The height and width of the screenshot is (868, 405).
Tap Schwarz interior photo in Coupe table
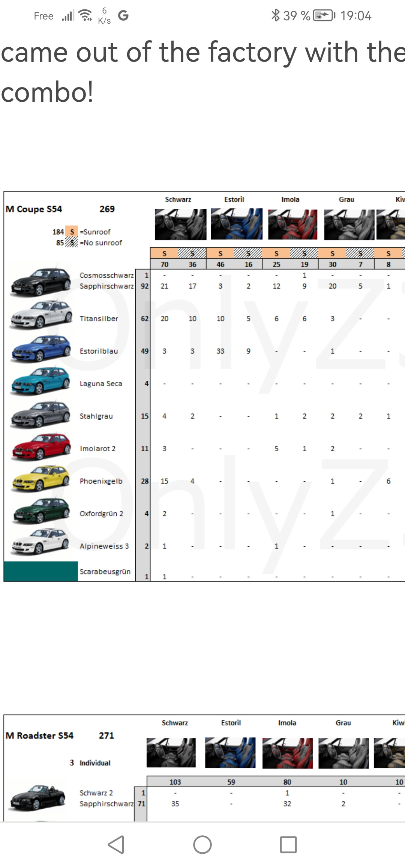(x=181, y=225)
